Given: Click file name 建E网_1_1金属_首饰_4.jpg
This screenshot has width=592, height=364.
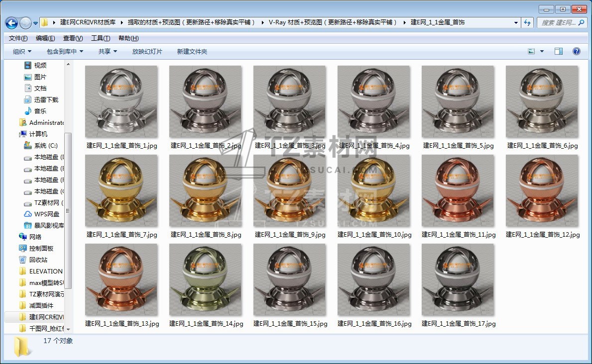Looking at the screenshot, I should coord(374,146).
